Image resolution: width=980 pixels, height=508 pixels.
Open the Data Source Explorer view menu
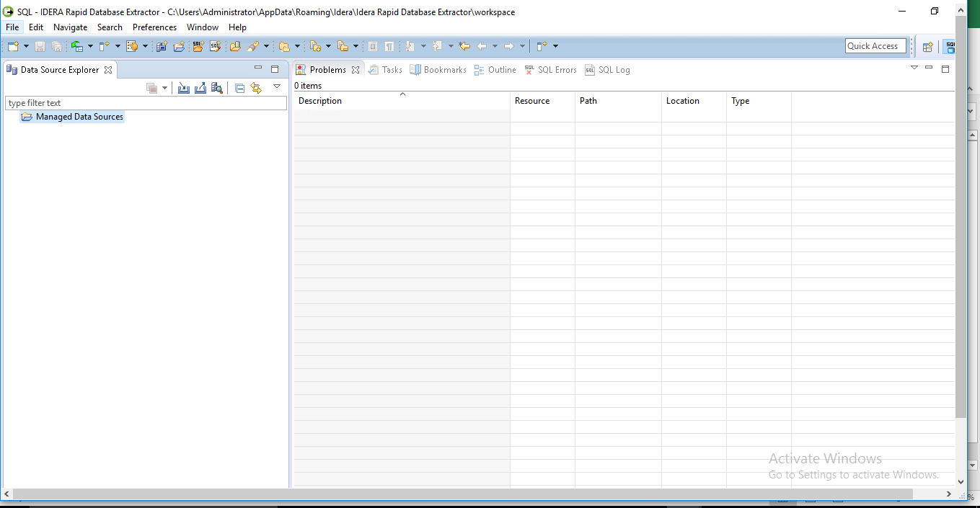click(x=277, y=87)
